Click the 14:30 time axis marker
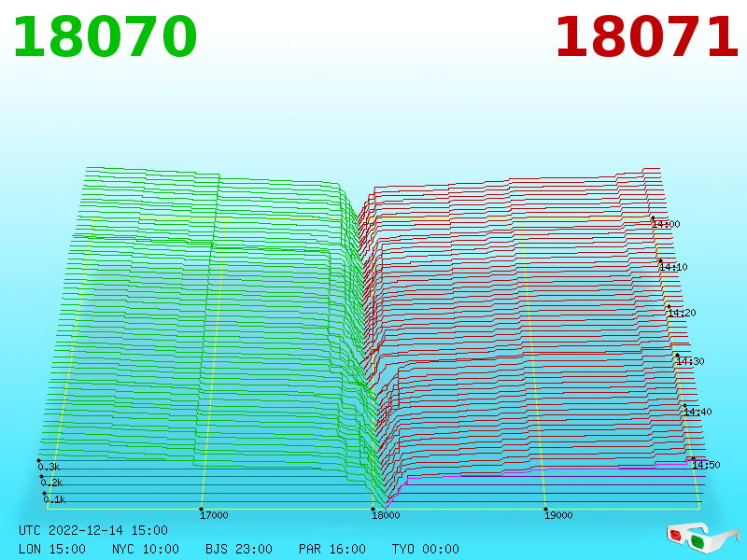The width and height of the screenshot is (747, 560). tap(690, 361)
